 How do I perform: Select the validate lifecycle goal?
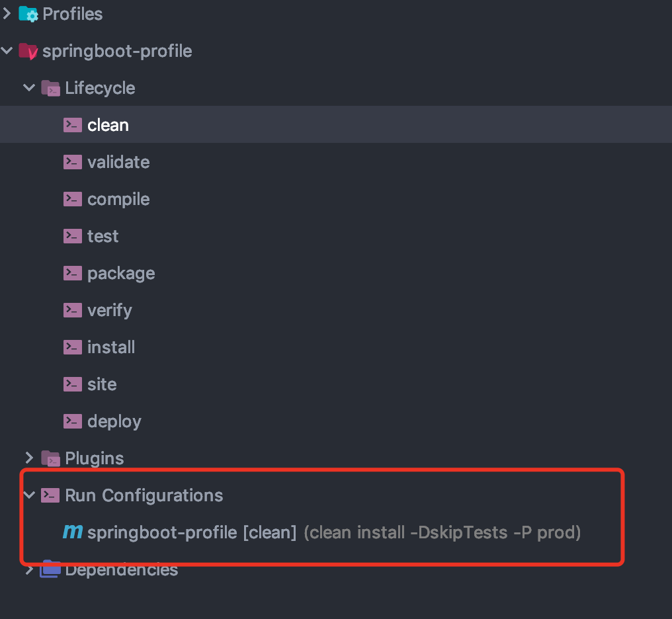[x=118, y=162]
